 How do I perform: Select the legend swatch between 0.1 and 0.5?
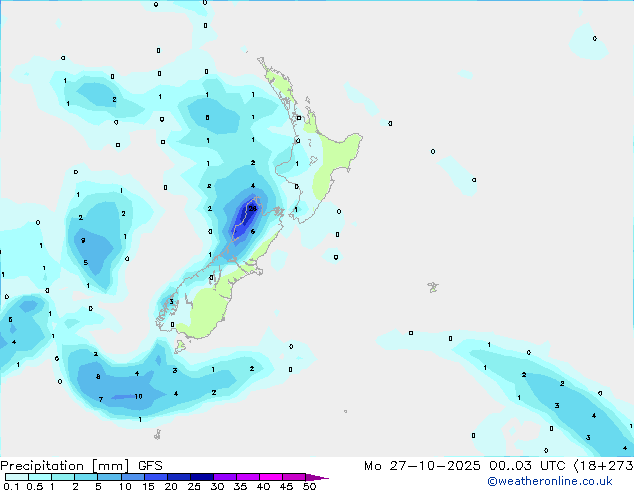click(17, 477)
